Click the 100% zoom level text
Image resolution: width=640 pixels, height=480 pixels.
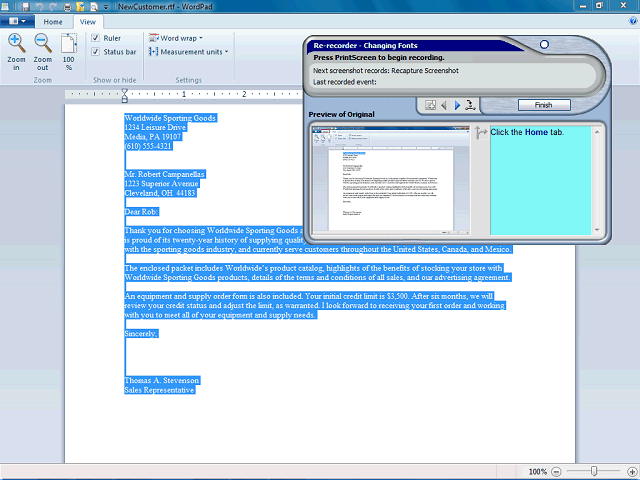click(537, 472)
